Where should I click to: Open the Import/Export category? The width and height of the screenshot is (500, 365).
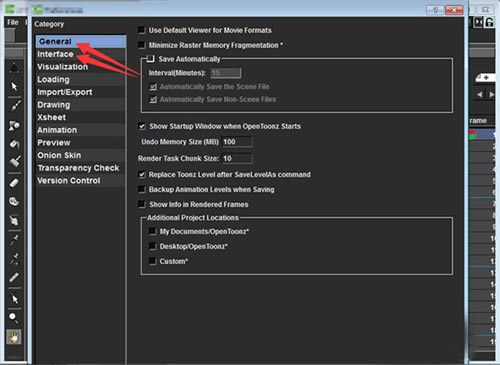tap(81, 92)
